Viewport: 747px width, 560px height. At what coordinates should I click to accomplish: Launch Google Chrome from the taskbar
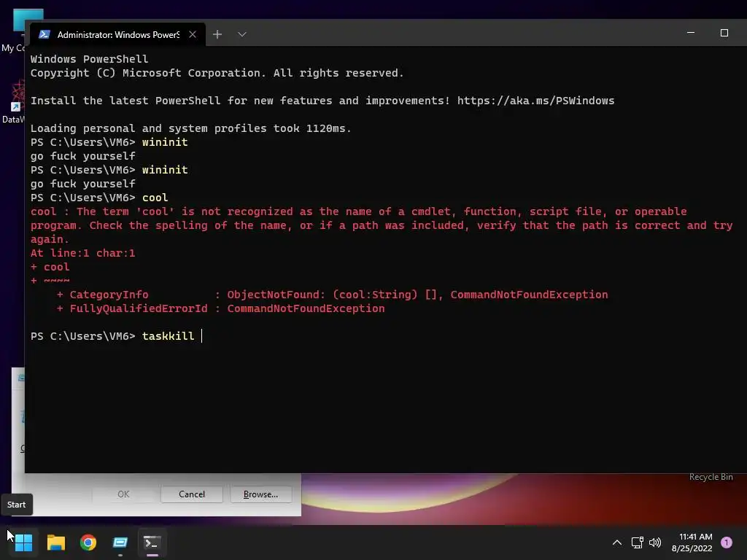(88, 542)
